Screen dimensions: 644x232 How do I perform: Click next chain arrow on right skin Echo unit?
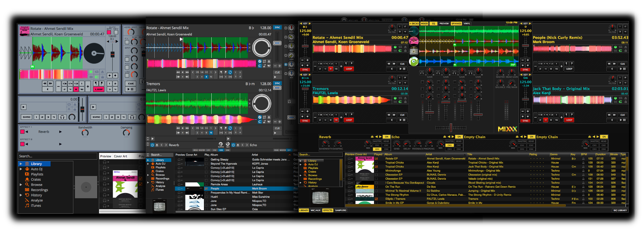coord(453,137)
